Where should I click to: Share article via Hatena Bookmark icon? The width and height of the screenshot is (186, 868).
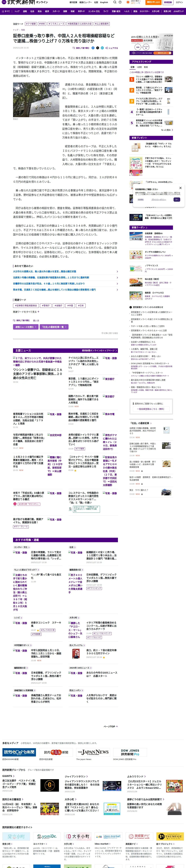[102, 48]
